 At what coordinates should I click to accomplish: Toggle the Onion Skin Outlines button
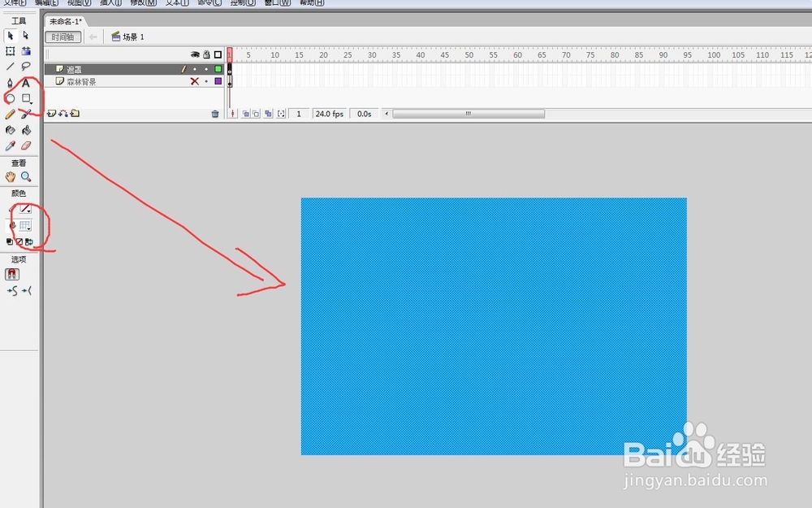tap(256, 114)
